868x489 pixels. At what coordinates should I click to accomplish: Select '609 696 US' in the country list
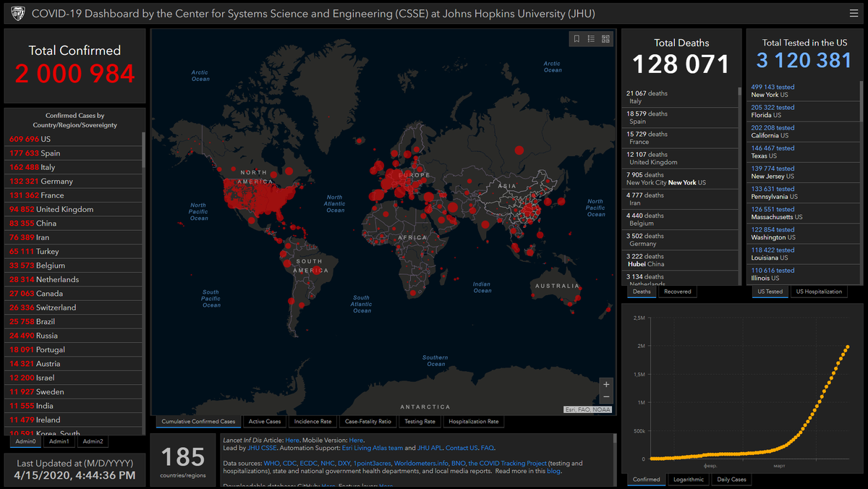point(75,139)
